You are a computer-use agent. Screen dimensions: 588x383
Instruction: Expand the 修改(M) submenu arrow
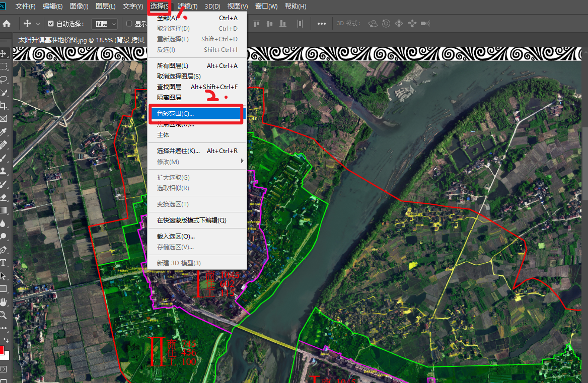pyautogui.click(x=242, y=161)
